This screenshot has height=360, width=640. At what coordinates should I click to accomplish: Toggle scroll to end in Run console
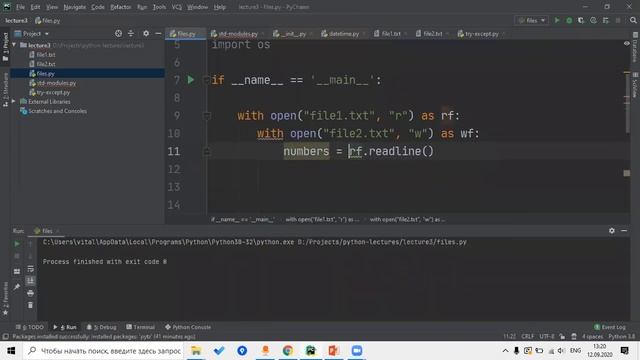[30, 280]
